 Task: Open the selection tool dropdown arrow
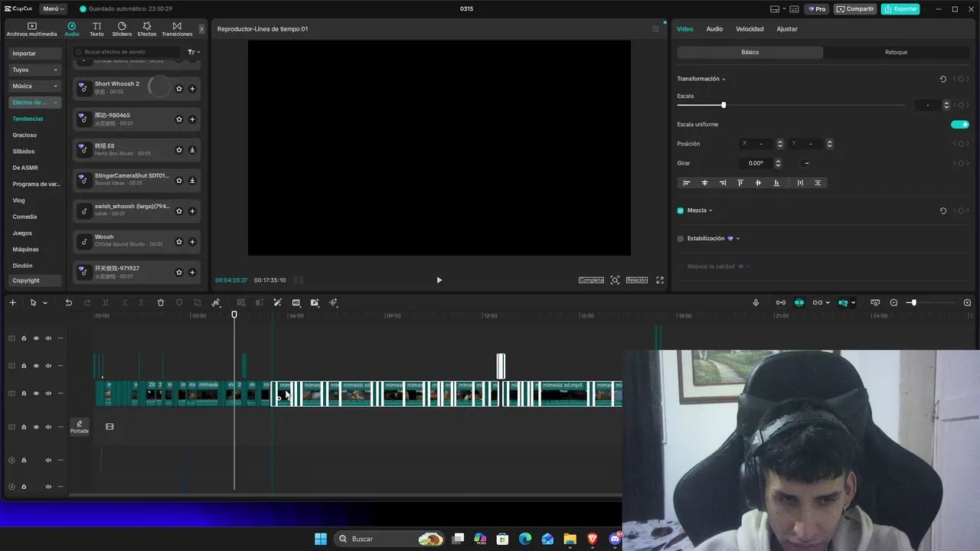click(x=45, y=303)
